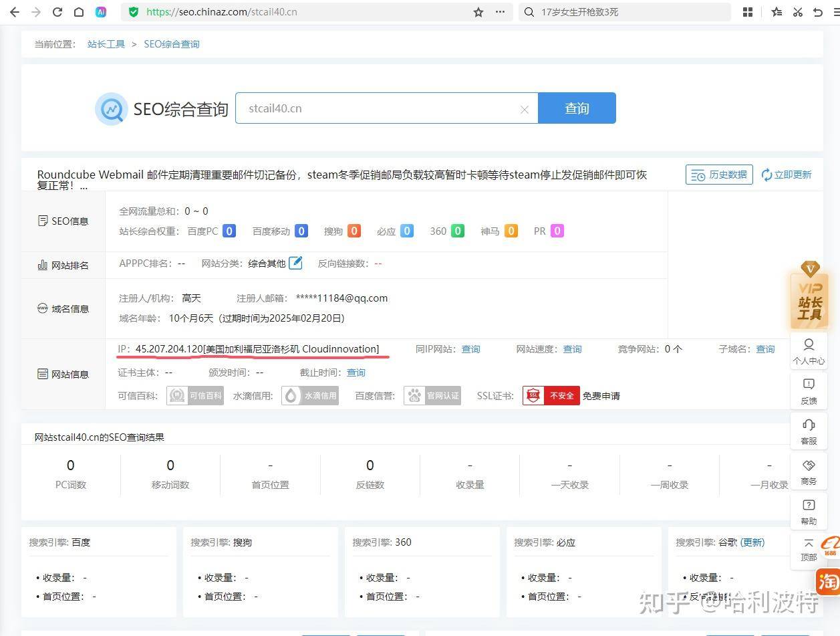Click the 反链数 stat cell
The width and height of the screenshot is (840, 636).
[x=370, y=474]
